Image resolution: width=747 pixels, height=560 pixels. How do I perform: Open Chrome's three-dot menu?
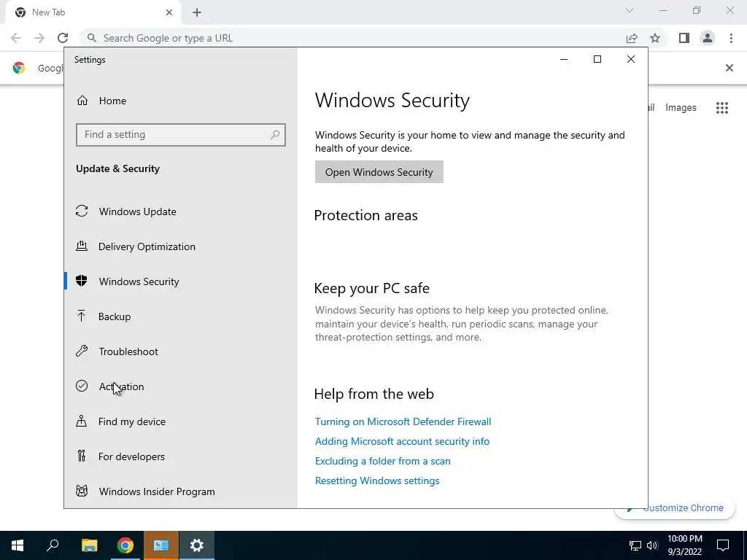[731, 38]
